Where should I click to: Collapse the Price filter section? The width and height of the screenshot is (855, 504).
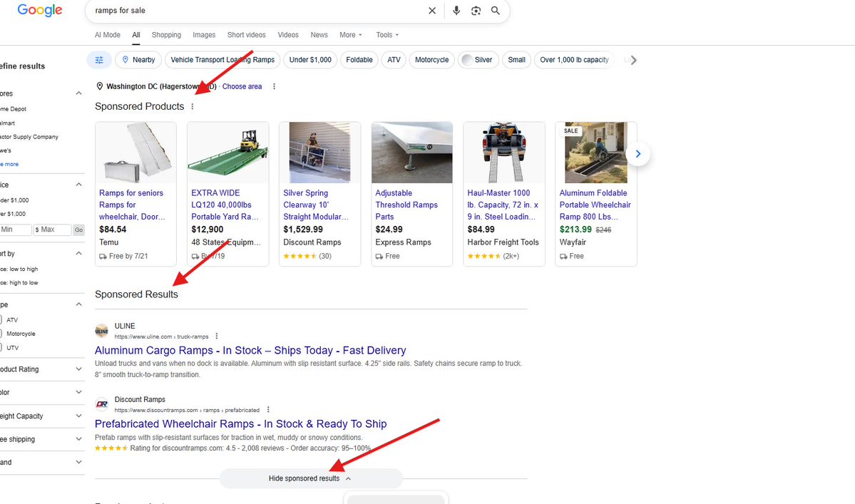click(78, 185)
